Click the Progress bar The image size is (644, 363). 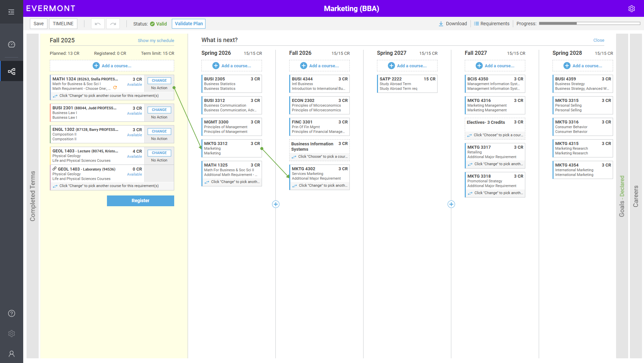click(589, 24)
